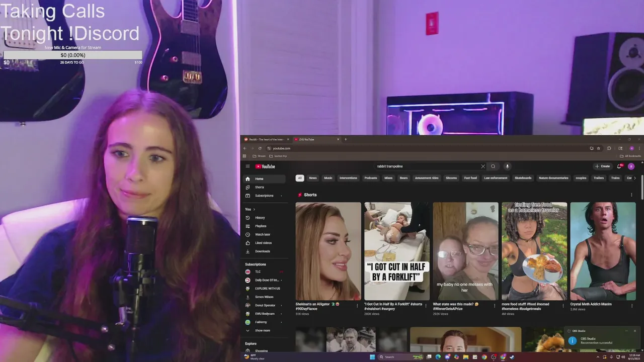Select the Podcasts filter chip
644x362 pixels.
point(371,178)
